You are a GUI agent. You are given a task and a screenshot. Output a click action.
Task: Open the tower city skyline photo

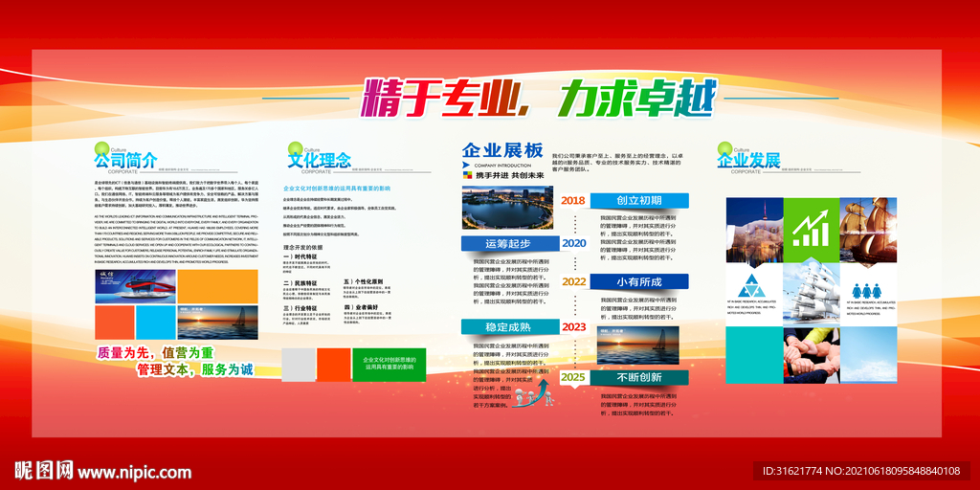754,230
